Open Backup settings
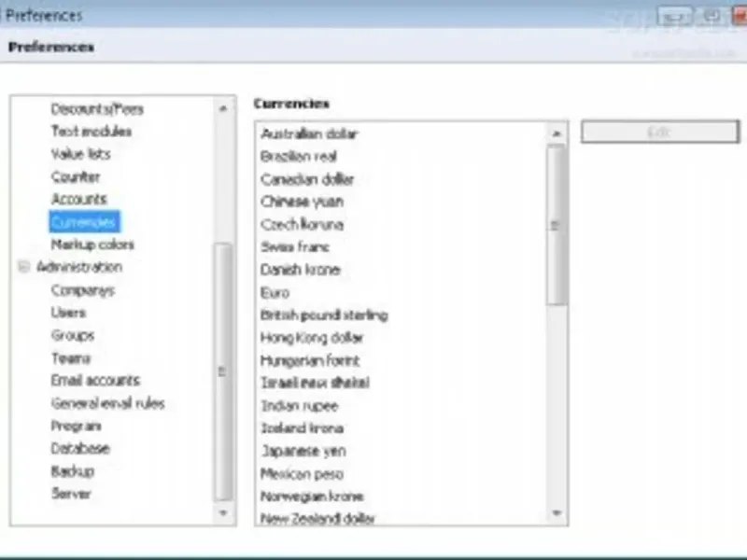This screenshot has height=560, width=747. 73,471
